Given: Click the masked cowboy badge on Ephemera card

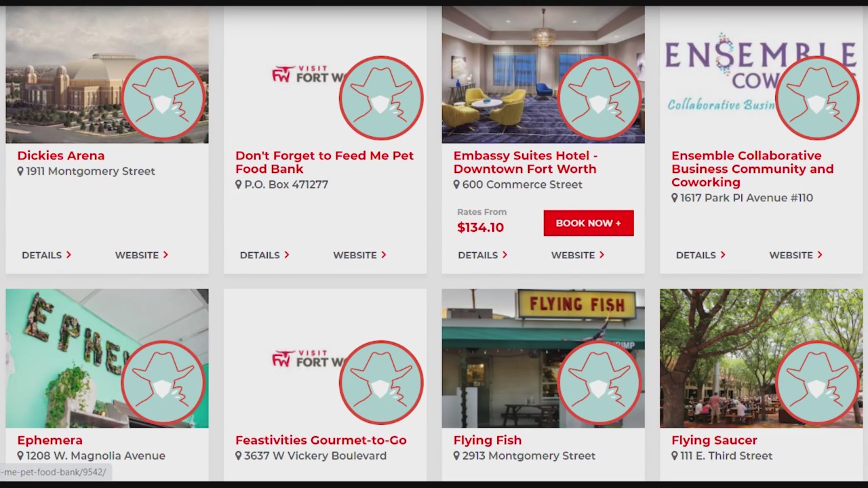Looking at the screenshot, I should pyautogui.click(x=163, y=383).
